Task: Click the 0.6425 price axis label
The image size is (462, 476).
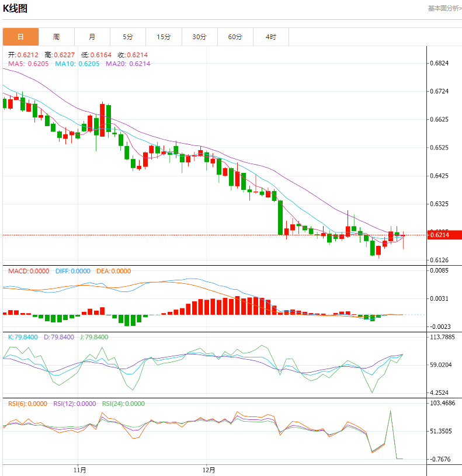Action: (x=439, y=176)
